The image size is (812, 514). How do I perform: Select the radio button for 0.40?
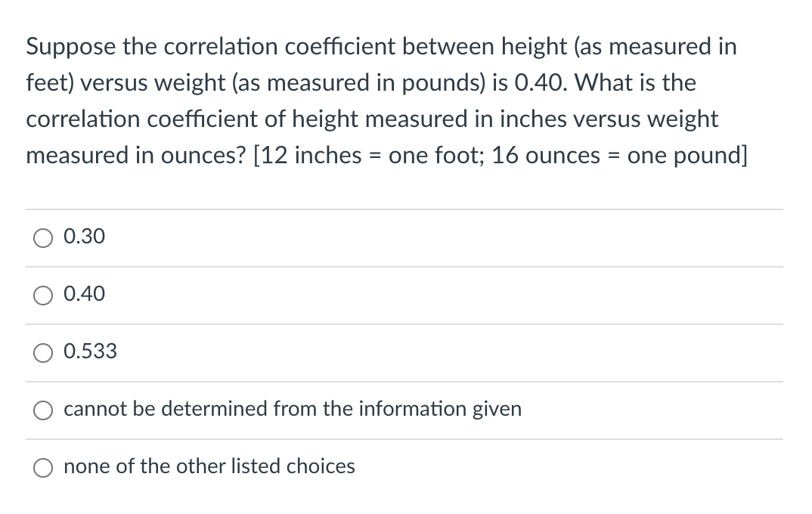[43, 295]
